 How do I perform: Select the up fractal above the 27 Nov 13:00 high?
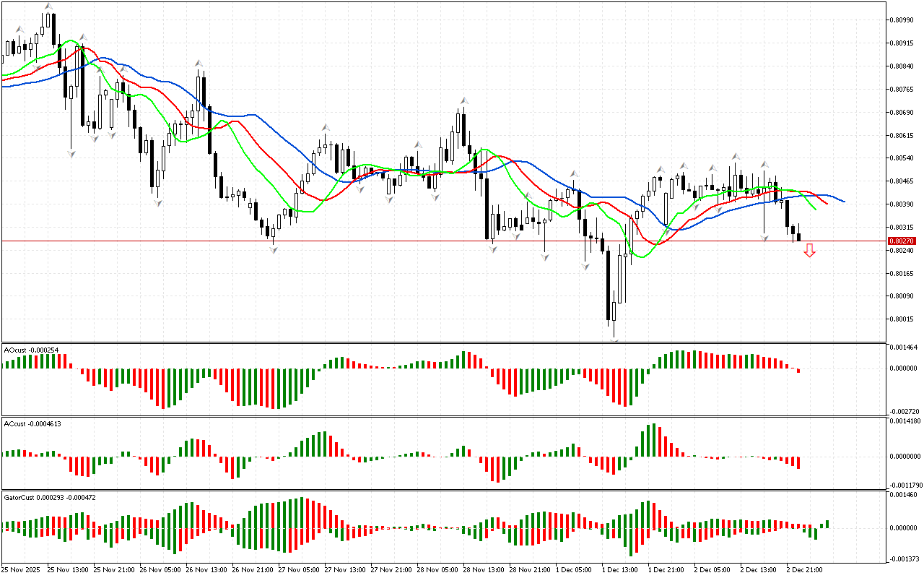point(326,127)
